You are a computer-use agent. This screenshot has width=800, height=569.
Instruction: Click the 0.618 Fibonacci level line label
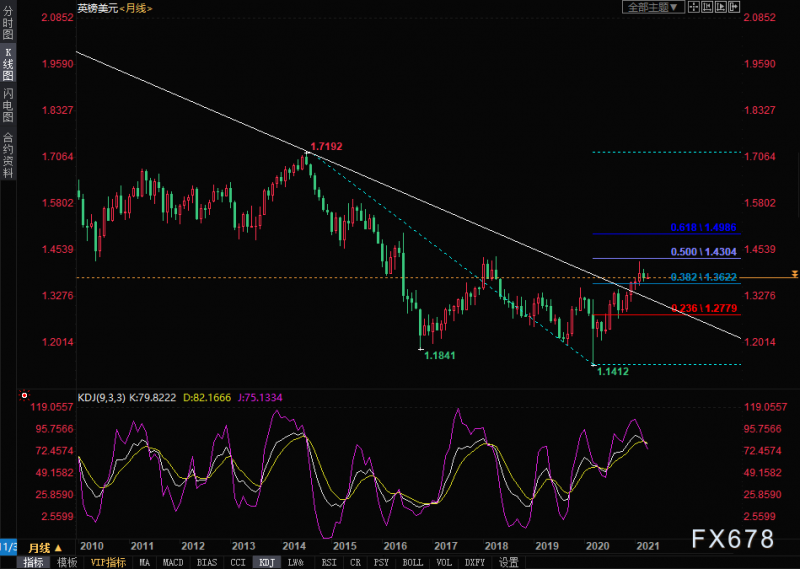coord(703,228)
